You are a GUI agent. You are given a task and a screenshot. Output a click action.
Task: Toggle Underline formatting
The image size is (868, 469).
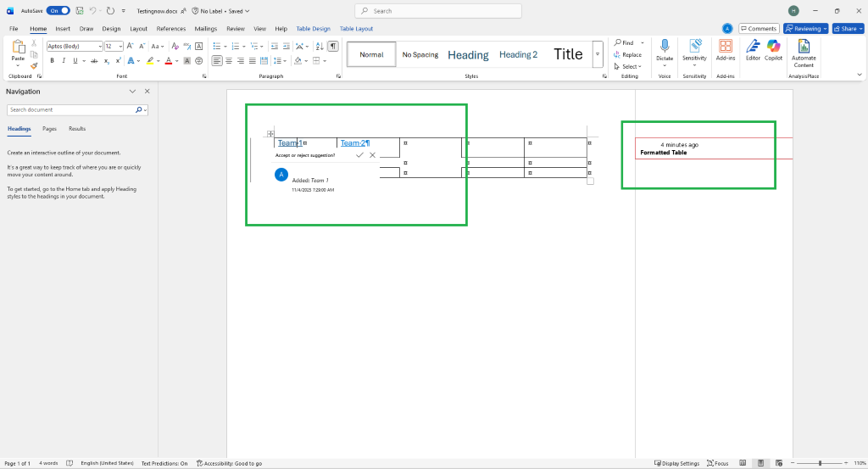(x=75, y=61)
